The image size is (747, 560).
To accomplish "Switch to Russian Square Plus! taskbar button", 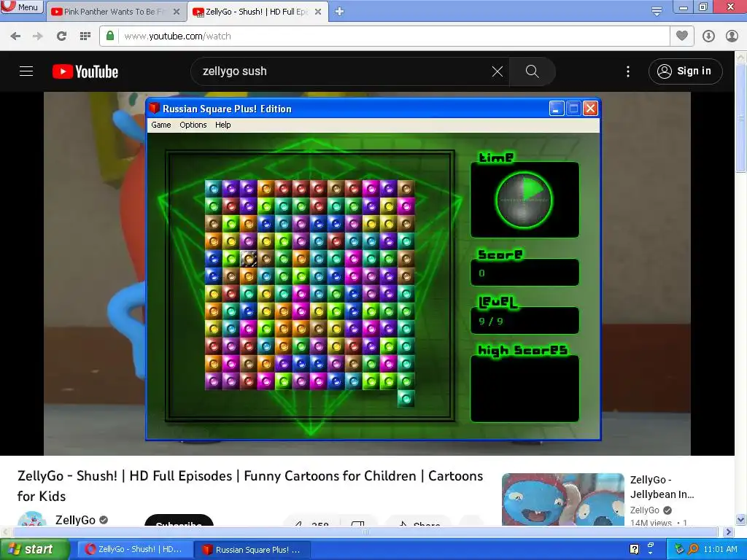I will pyautogui.click(x=252, y=549).
